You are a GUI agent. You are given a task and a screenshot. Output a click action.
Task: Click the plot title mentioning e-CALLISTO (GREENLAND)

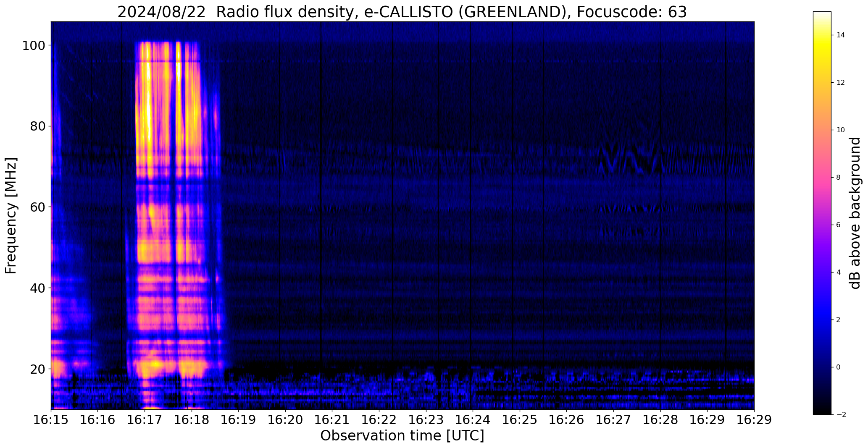point(402,12)
